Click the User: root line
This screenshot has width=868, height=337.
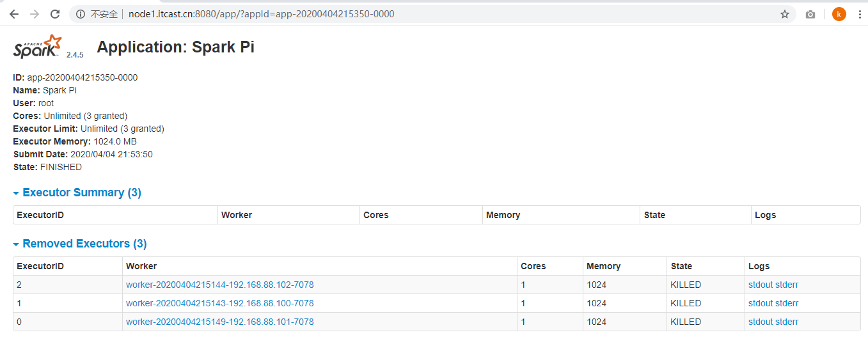tap(33, 103)
